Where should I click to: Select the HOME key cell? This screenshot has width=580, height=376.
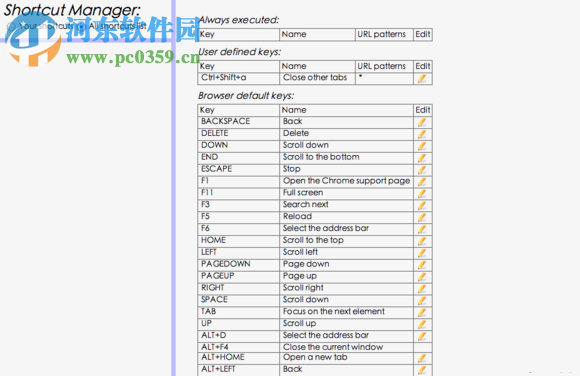(239, 241)
